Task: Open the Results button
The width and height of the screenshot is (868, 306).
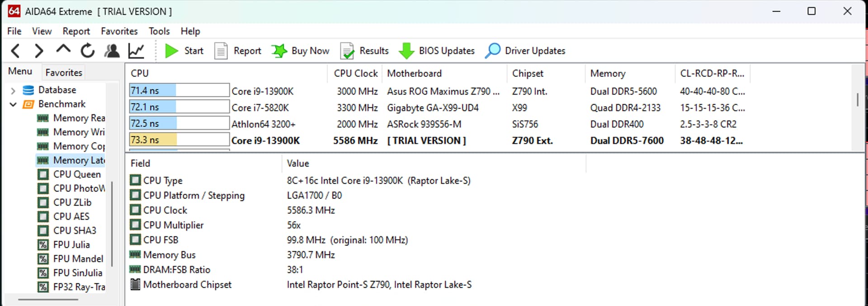Action: (x=364, y=51)
